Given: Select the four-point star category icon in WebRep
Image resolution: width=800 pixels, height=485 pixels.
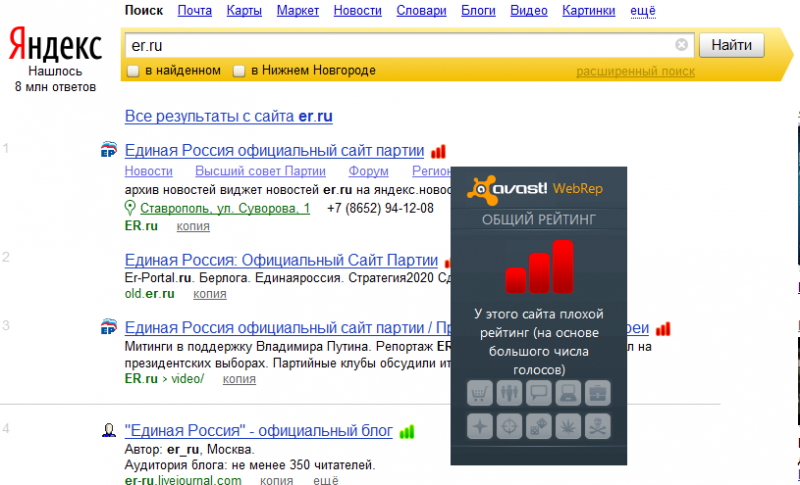Looking at the screenshot, I should (x=480, y=426).
